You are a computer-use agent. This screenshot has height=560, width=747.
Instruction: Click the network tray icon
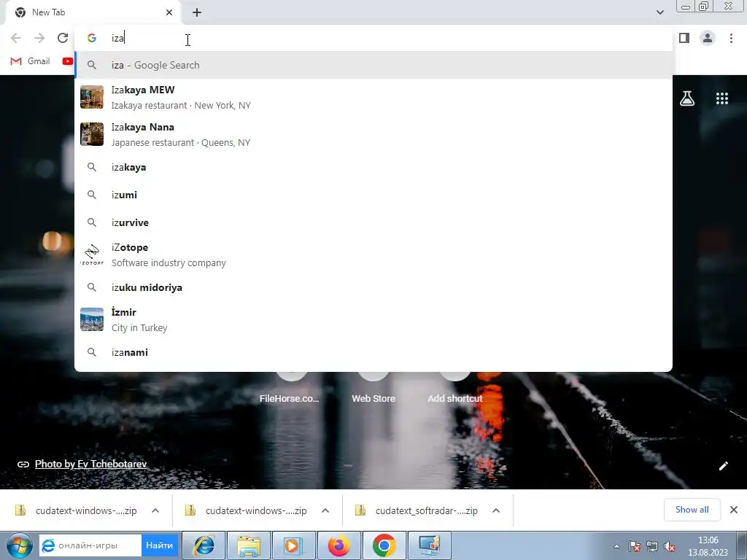pos(652,546)
